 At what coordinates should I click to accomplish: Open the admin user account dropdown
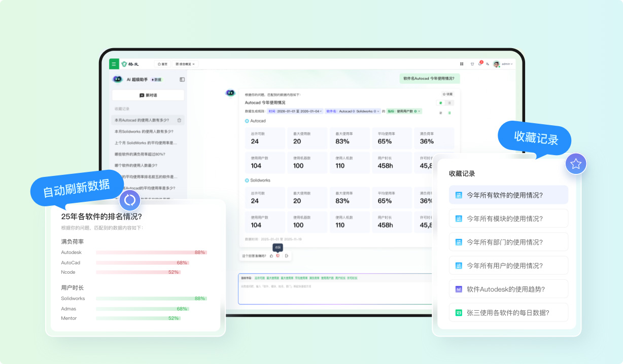503,64
